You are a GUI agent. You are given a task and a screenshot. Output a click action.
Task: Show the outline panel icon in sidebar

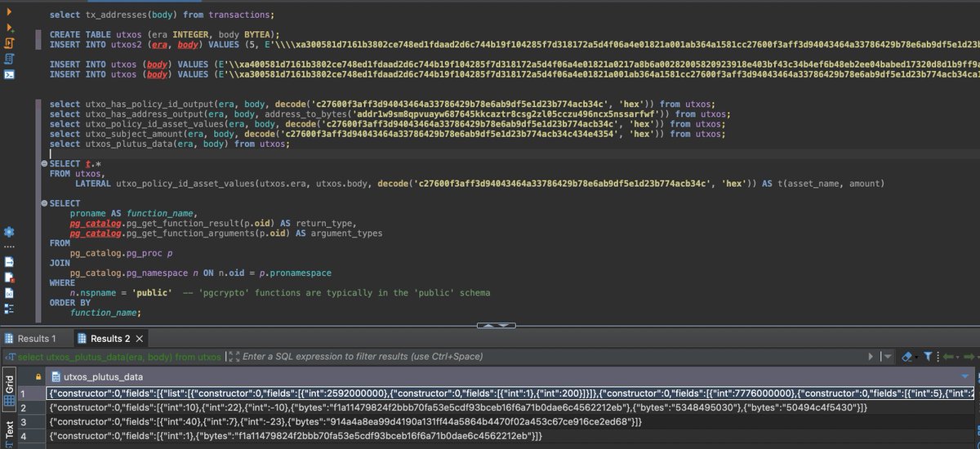9,308
